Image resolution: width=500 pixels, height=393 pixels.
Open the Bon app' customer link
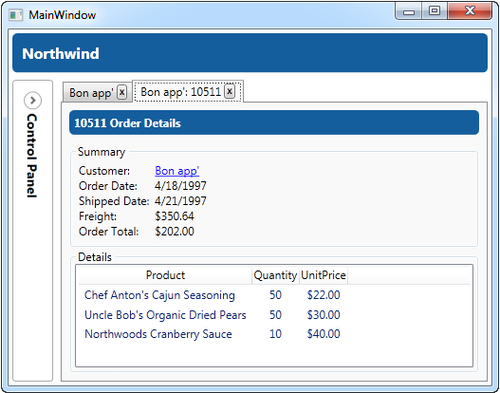click(177, 171)
